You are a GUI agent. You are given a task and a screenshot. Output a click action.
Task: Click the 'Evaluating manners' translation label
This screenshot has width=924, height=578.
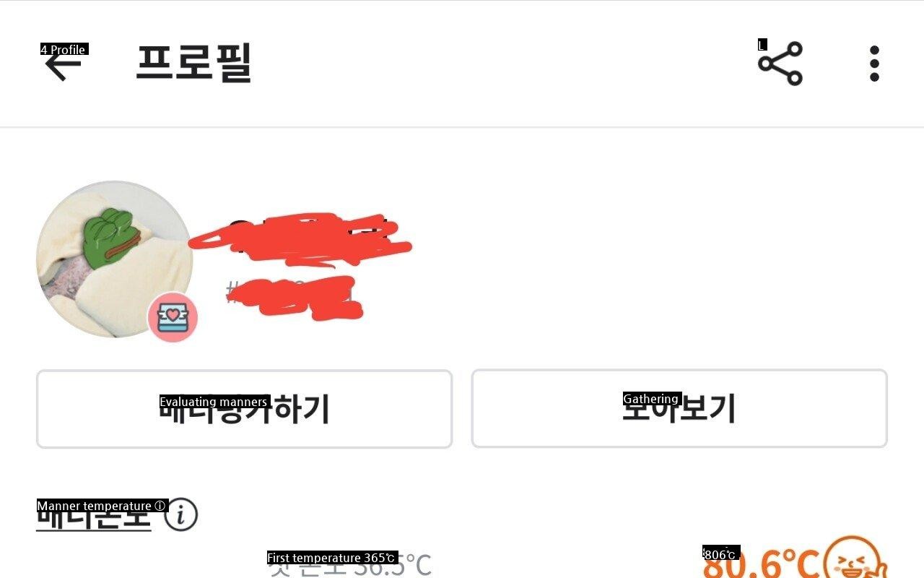tap(215, 402)
